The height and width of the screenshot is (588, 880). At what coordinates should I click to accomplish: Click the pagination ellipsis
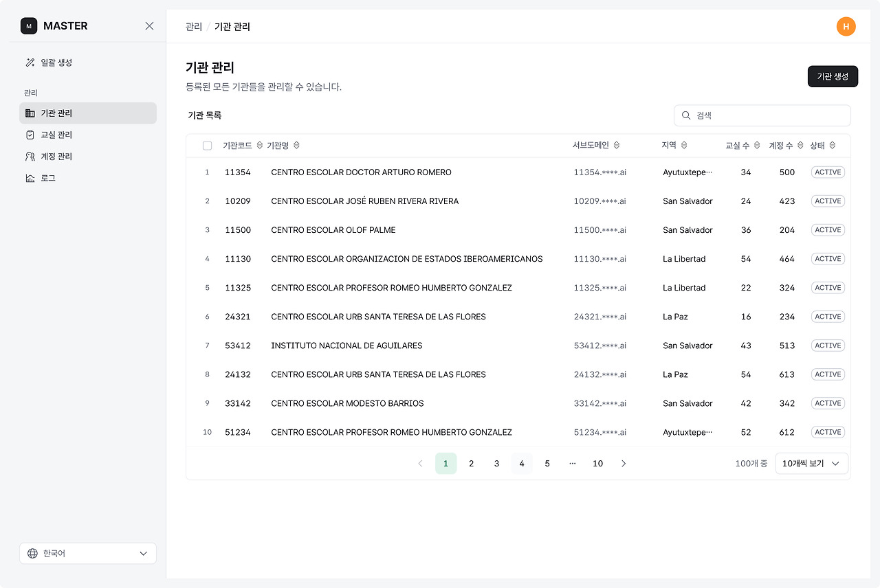tap(573, 464)
